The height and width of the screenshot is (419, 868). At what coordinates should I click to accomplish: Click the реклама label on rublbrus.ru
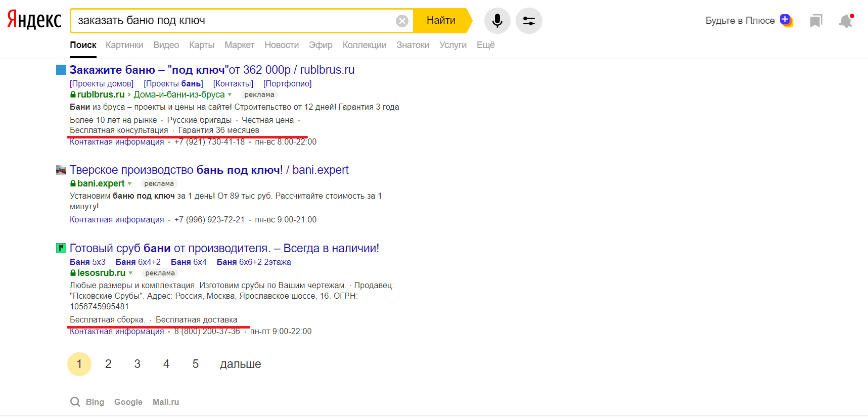point(259,95)
